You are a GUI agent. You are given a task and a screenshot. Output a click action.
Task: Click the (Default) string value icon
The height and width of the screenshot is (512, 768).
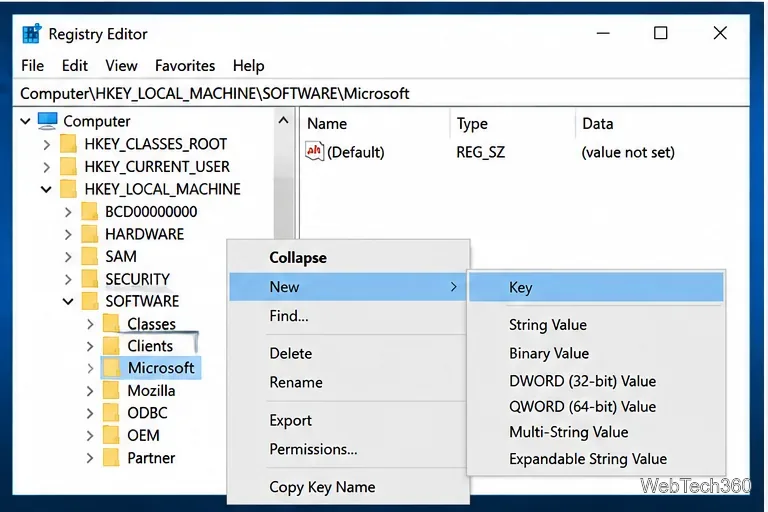(314, 151)
